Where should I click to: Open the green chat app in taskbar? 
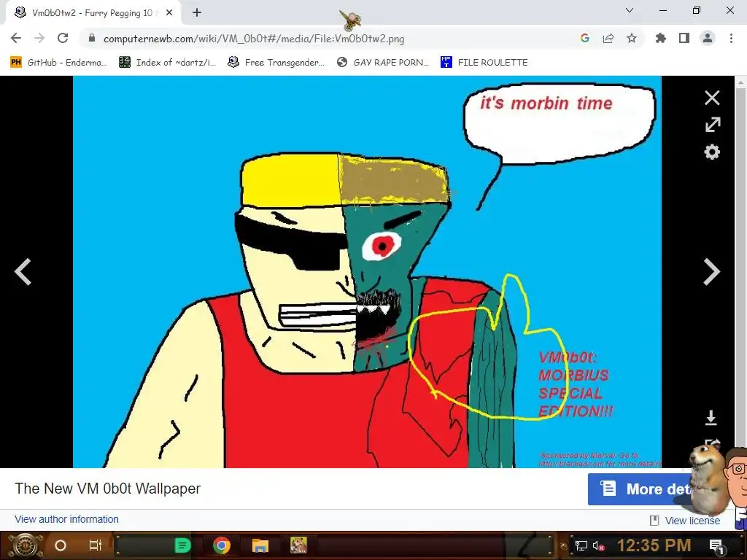(183, 545)
